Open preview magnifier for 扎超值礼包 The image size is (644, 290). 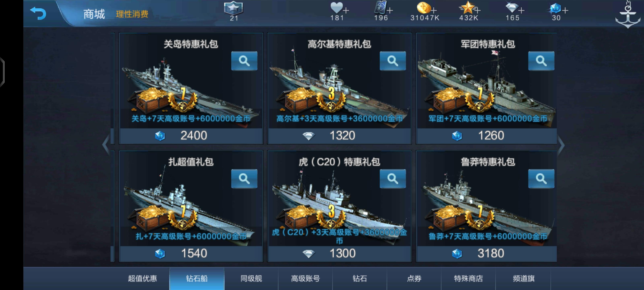[x=244, y=179]
